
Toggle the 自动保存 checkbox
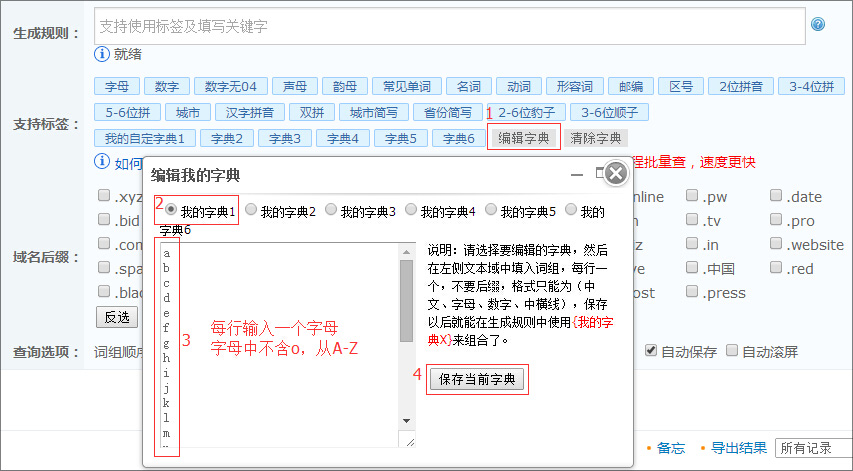click(651, 351)
